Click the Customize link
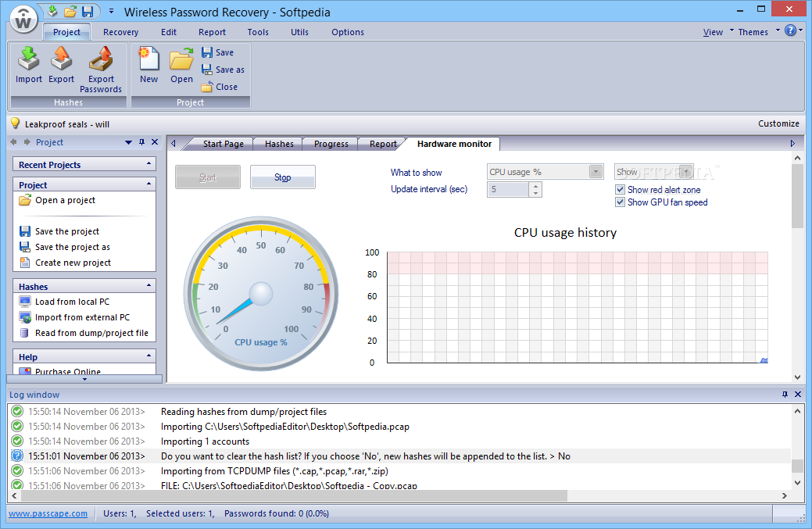The image size is (812, 529). (778, 123)
